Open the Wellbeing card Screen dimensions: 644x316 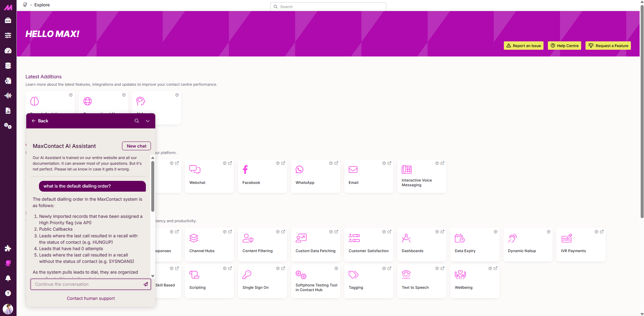pyautogui.click(x=475, y=281)
